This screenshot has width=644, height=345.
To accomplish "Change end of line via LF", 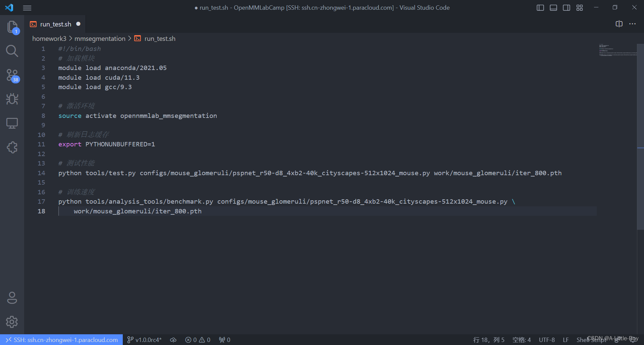I will (x=566, y=340).
